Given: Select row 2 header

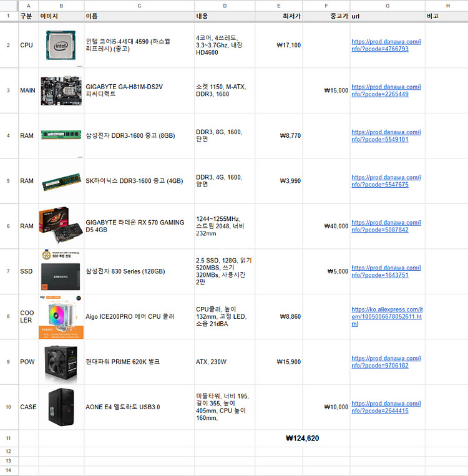Looking at the screenshot, I should (x=9, y=46).
